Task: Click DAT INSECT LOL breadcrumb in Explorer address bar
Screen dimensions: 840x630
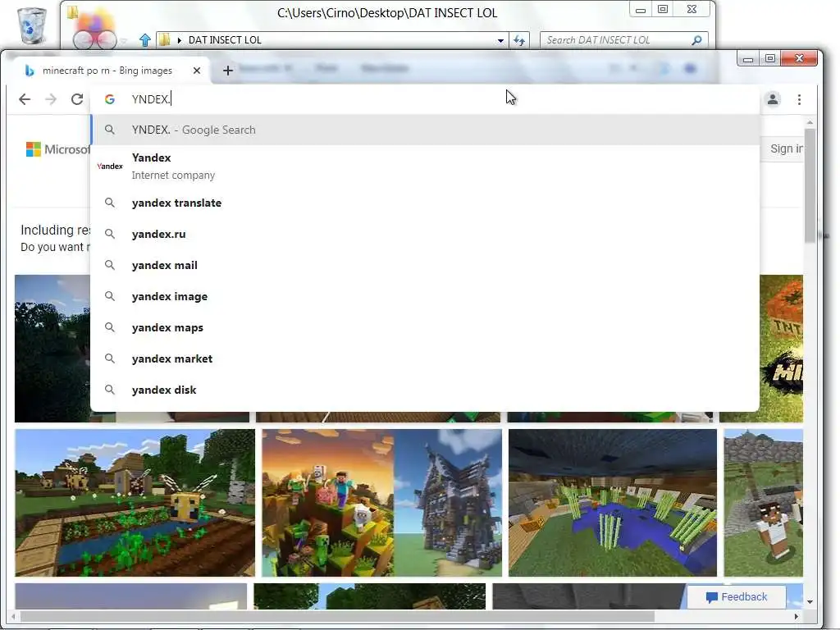Action: click(x=225, y=40)
